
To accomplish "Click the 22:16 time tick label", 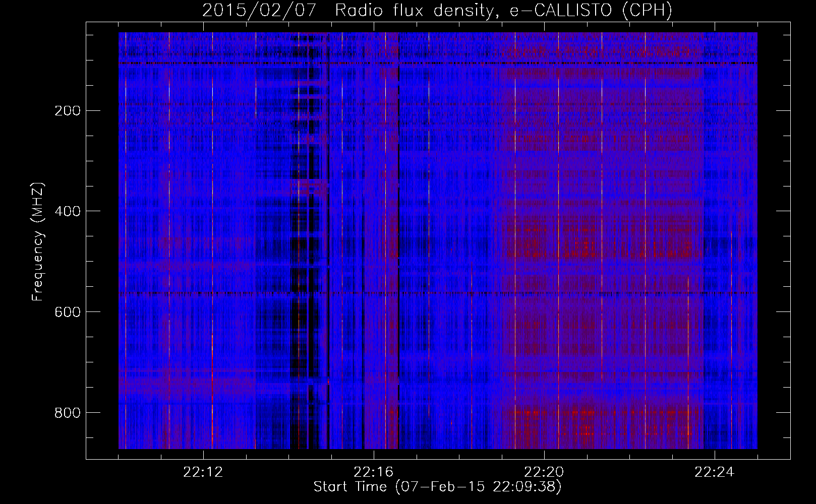I will [x=374, y=472].
